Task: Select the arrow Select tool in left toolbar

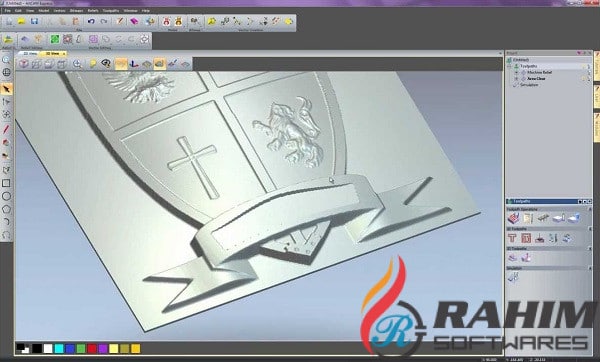Action: coord(6,89)
